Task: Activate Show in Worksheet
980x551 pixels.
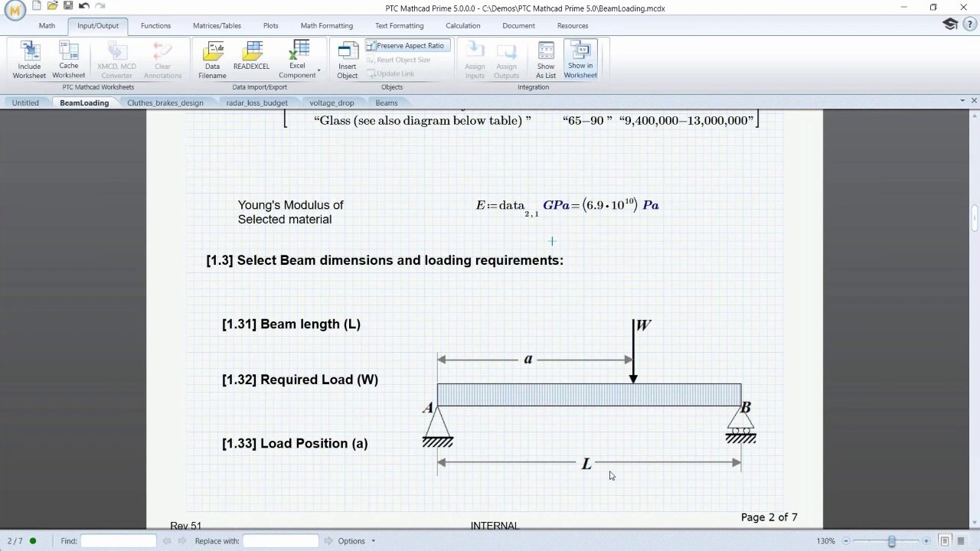Action: [580, 57]
